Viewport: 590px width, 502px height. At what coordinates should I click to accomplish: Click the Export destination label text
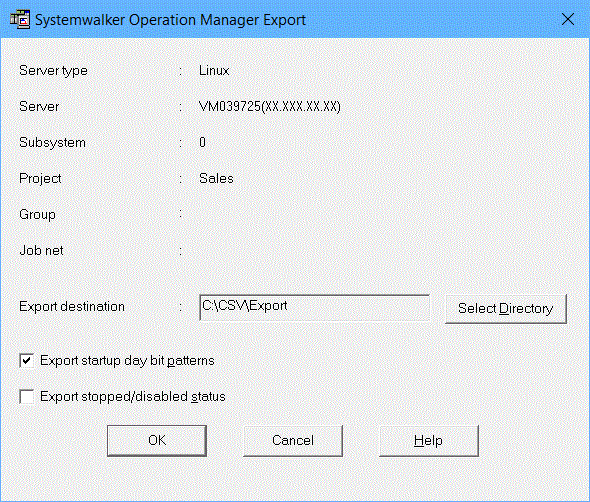pos(72,307)
